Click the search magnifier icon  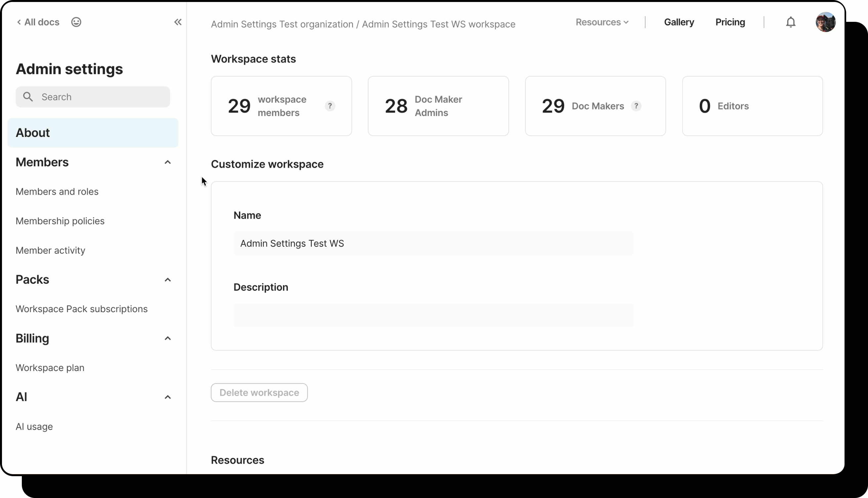28,97
